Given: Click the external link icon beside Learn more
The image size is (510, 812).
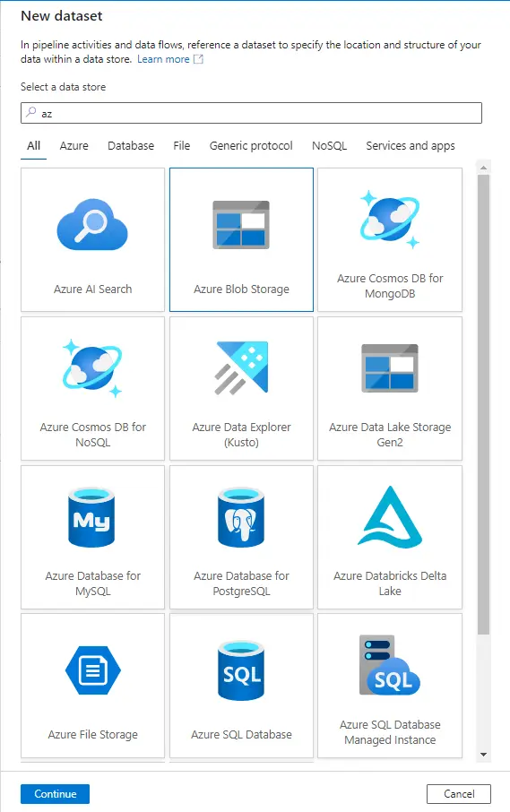Looking at the screenshot, I should coord(198,59).
